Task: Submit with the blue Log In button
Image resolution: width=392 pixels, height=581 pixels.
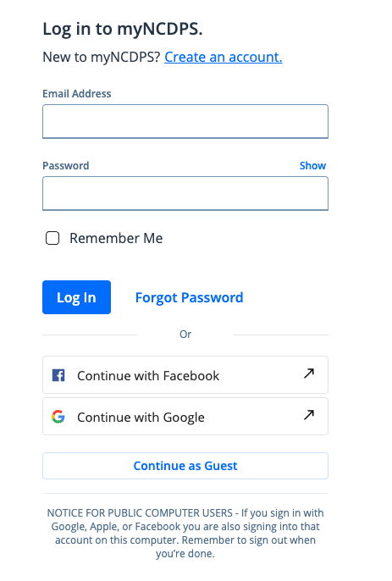Action: coord(77,297)
